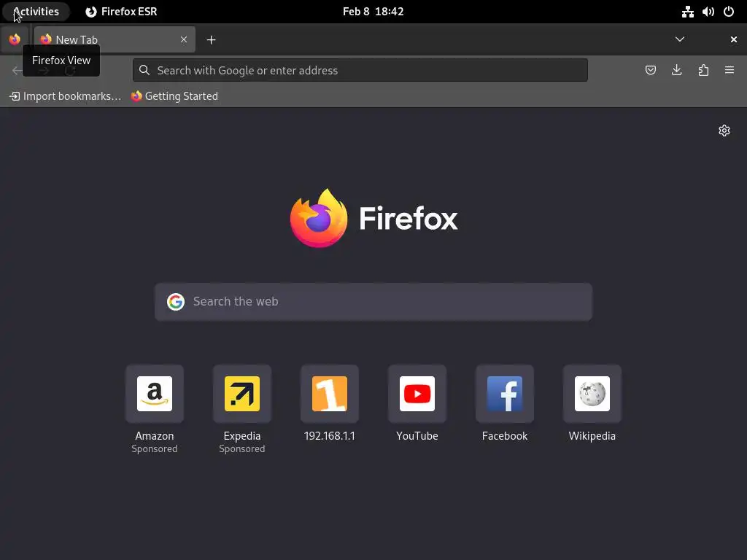Close the New Tab tab
747x560 pixels.
point(184,39)
